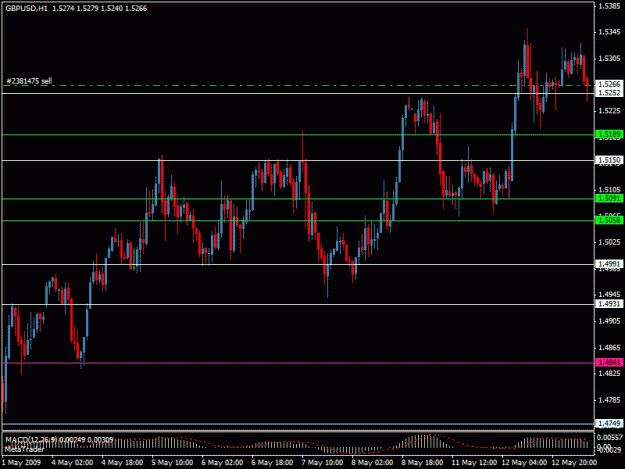Select the magenta 1.4841 price tag
Viewport: 625px width, 469px height.
click(609, 363)
